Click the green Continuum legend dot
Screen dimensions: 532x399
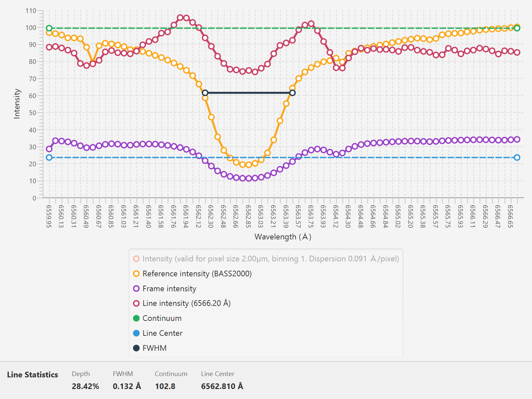point(136,318)
